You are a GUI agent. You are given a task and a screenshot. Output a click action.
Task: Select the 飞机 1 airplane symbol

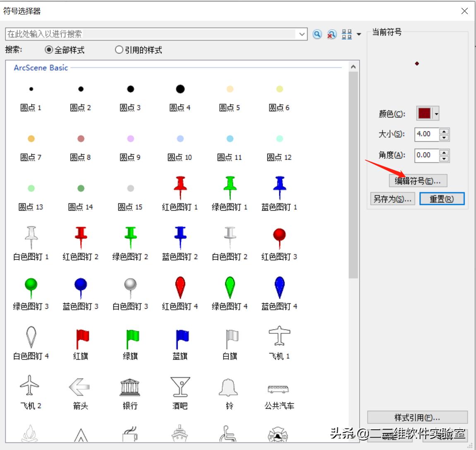(x=279, y=336)
